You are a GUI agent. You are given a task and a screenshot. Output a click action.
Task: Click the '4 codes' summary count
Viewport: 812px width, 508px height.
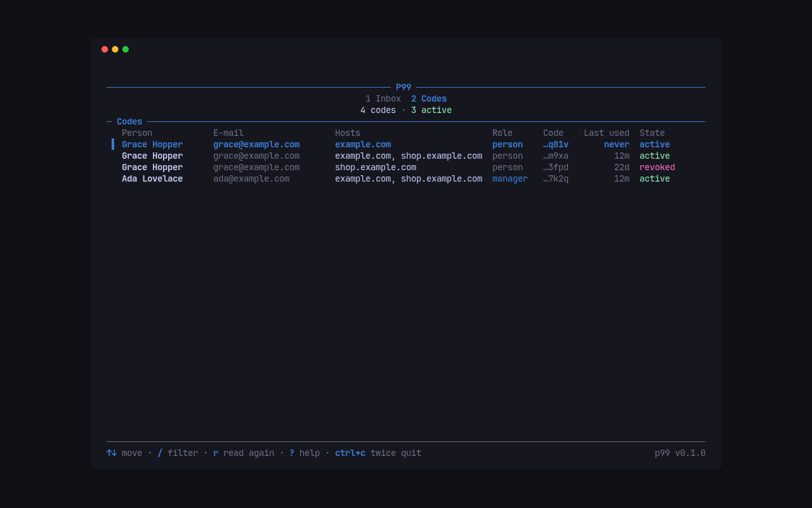378,110
